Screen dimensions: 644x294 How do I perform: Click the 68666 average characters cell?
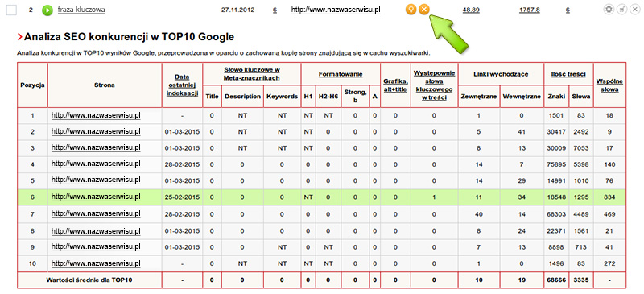tap(556, 280)
